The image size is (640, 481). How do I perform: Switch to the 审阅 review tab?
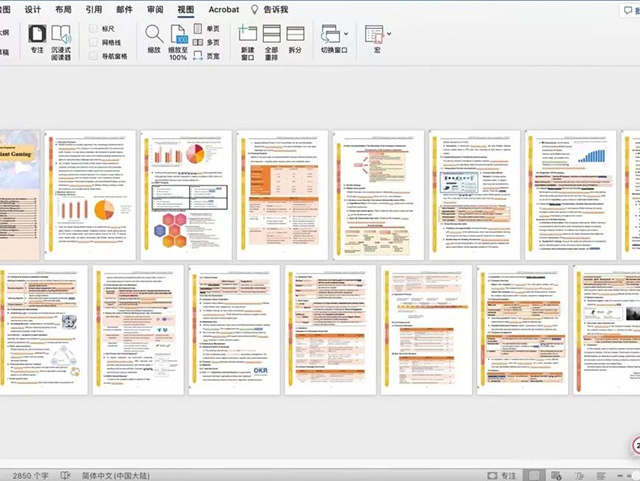154,9
